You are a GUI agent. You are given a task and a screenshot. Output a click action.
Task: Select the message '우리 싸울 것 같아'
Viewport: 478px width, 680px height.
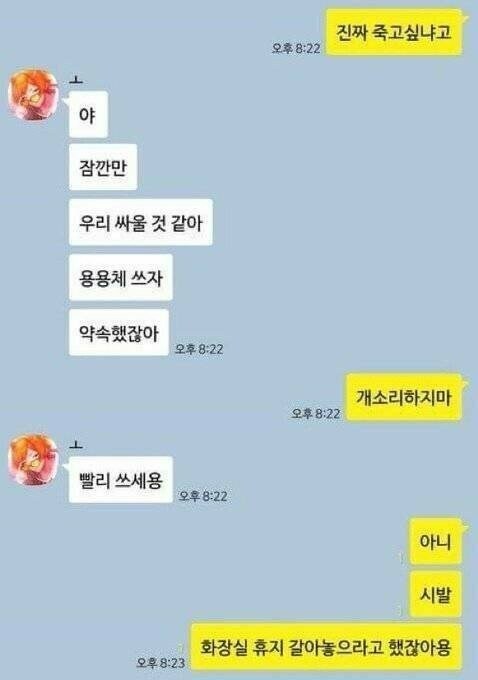click(141, 222)
